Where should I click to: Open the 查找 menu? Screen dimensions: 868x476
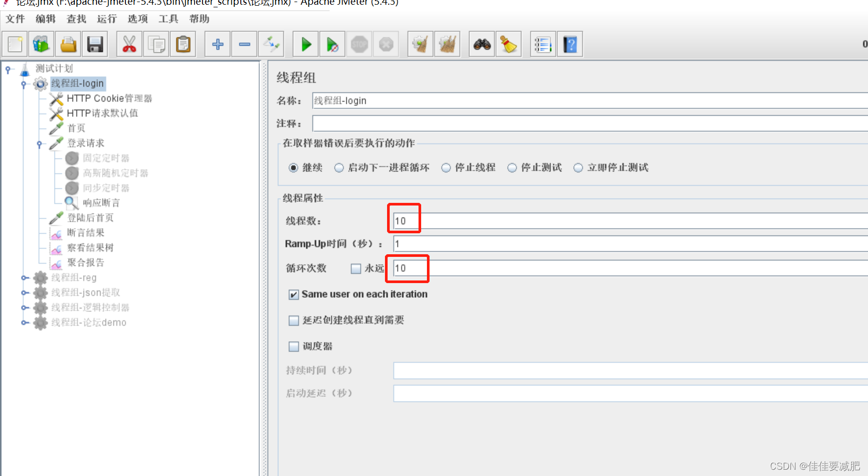click(x=77, y=19)
